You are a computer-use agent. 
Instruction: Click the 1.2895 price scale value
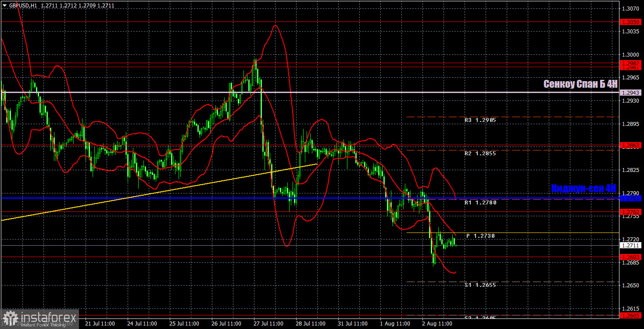[x=631, y=124]
